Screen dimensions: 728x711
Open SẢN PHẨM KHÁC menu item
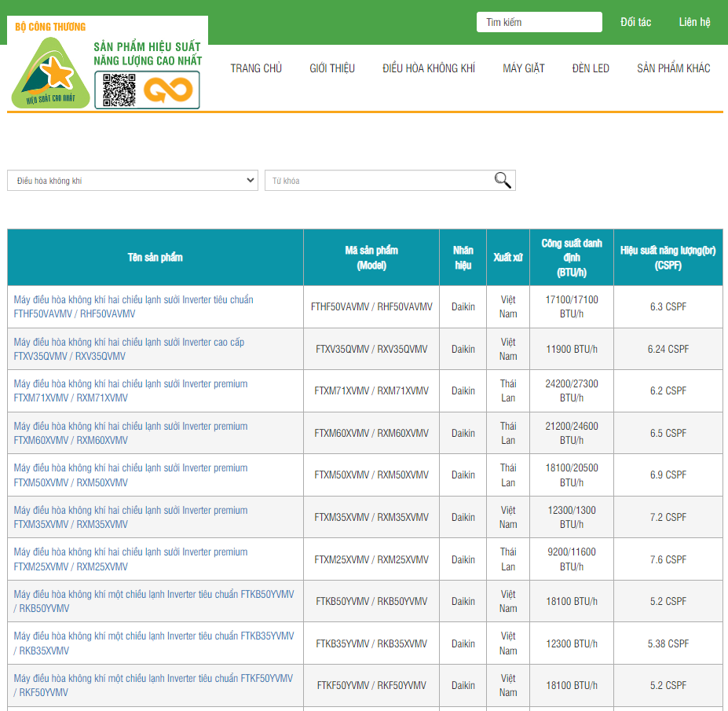(x=673, y=68)
